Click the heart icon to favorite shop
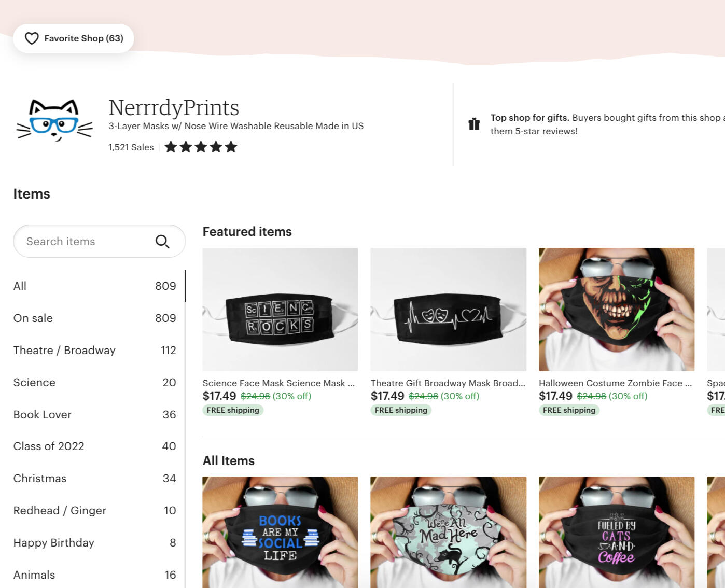 tap(32, 38)
